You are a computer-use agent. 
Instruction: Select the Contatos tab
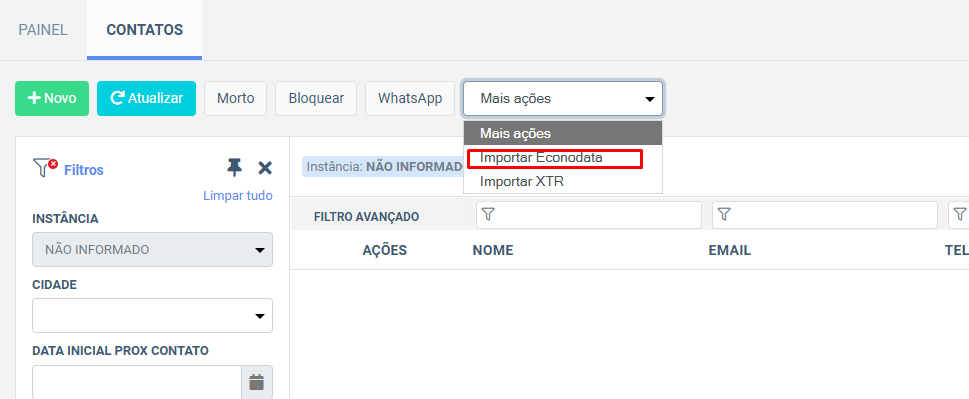pyautogui.click(x=145, y=30)
